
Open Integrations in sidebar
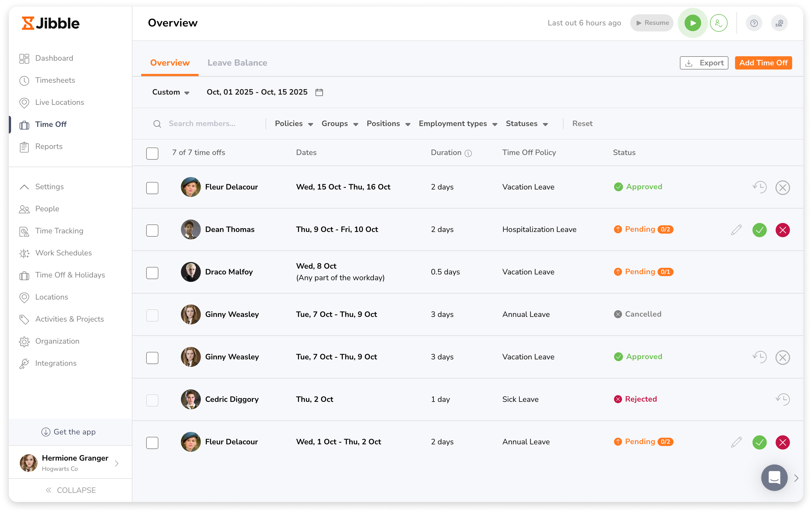(x=48, y=364)
